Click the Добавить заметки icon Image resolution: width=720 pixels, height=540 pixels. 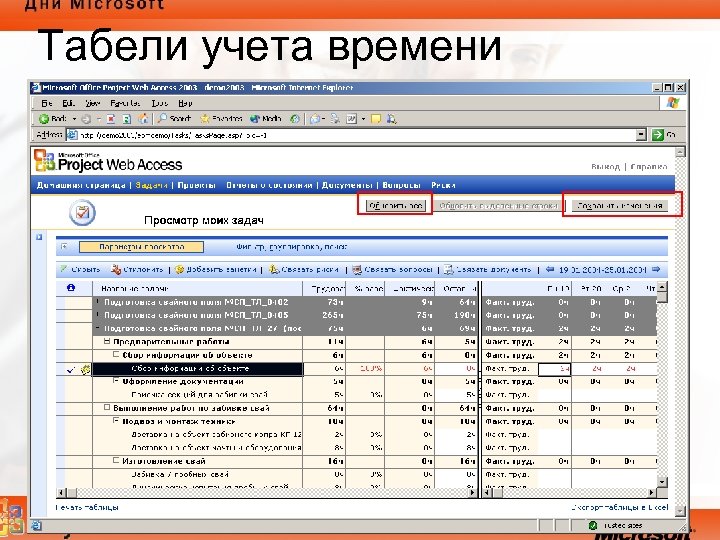(x=180, y=270)
